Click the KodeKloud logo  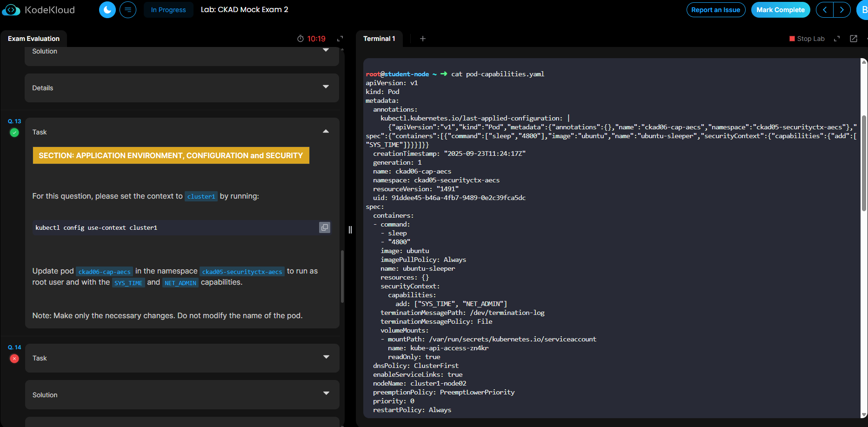pos(39,10)
